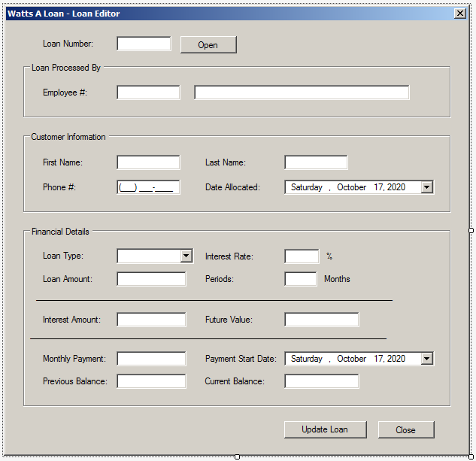476x461 pixels.
Task: Click the Close button at bottom
Action: point(406,429)
